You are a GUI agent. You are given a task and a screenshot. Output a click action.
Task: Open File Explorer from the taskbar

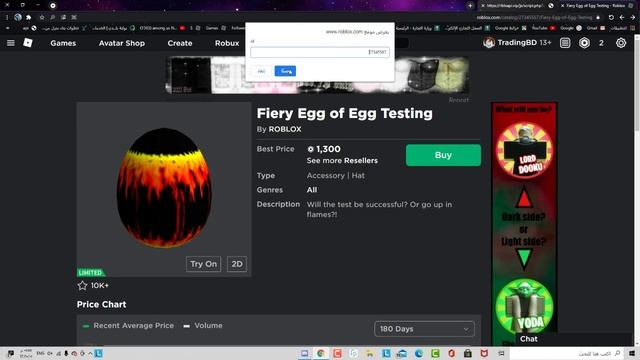tap(370, 353)
